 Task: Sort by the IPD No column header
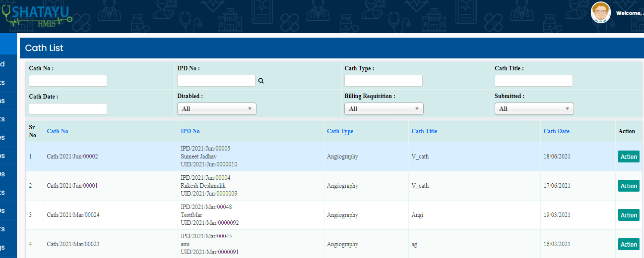[190, 131]
